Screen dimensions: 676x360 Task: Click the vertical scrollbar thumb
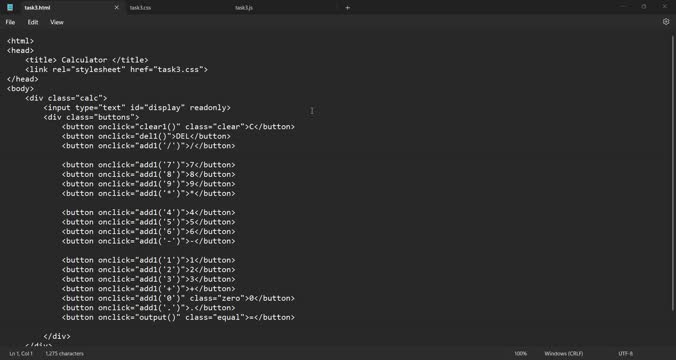click(x=673, y=172)
